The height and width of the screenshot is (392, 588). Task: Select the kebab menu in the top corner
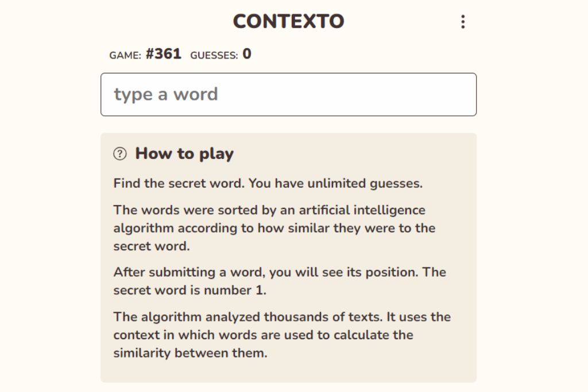point(463,21)
